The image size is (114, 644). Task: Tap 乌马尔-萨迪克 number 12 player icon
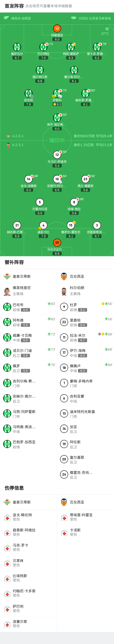pos(57,155)
